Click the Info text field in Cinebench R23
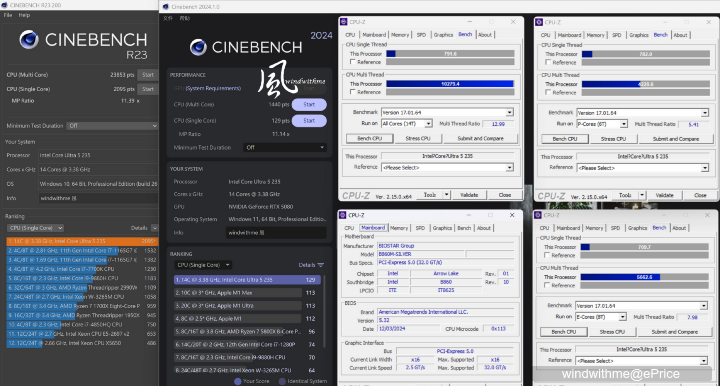 98,198
